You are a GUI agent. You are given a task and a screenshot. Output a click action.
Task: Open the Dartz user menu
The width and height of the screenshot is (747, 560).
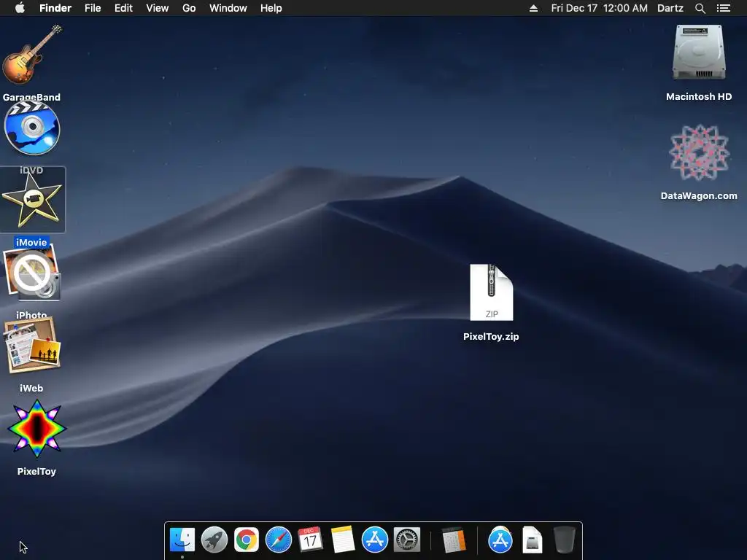(x=670, y=8)
